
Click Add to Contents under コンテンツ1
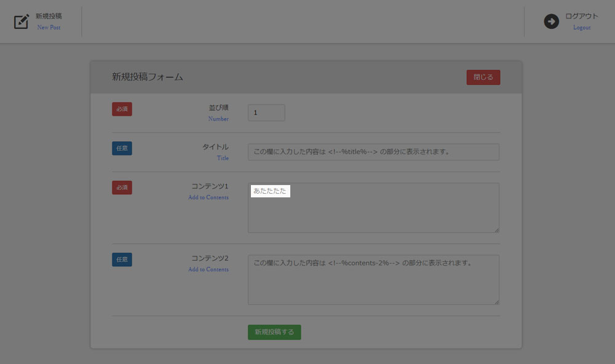click(208, 197)
